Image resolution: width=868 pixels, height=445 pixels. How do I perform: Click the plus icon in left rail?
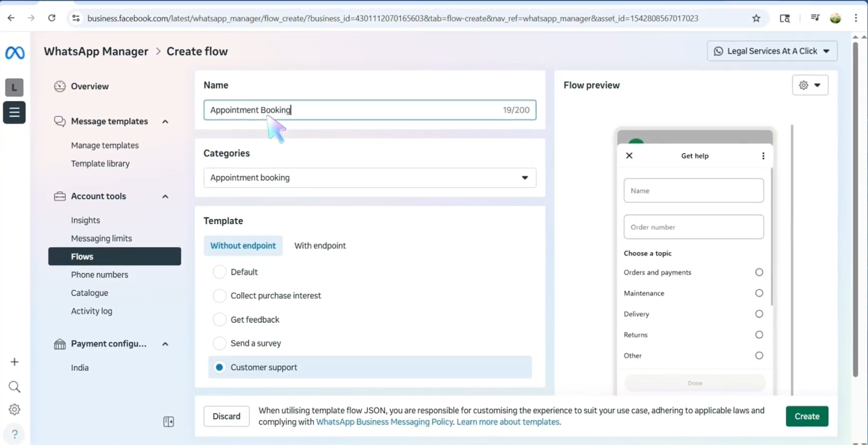[x=15, y=362]
